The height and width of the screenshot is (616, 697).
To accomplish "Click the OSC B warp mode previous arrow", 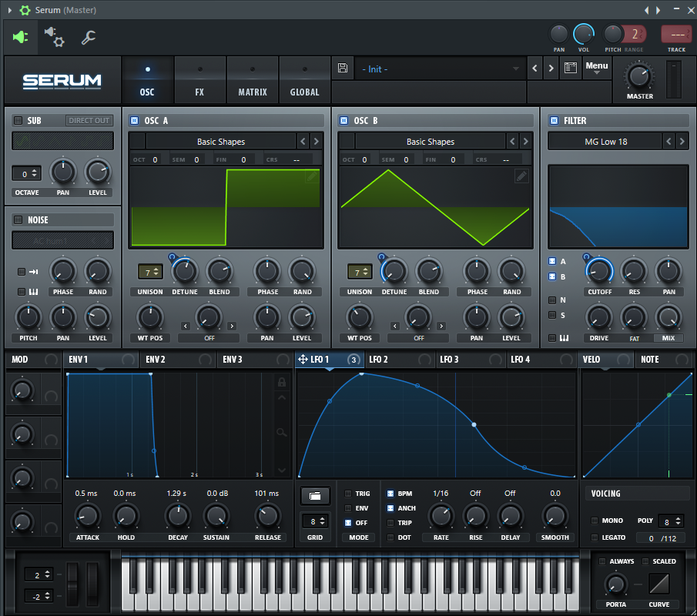I will 395,326.
